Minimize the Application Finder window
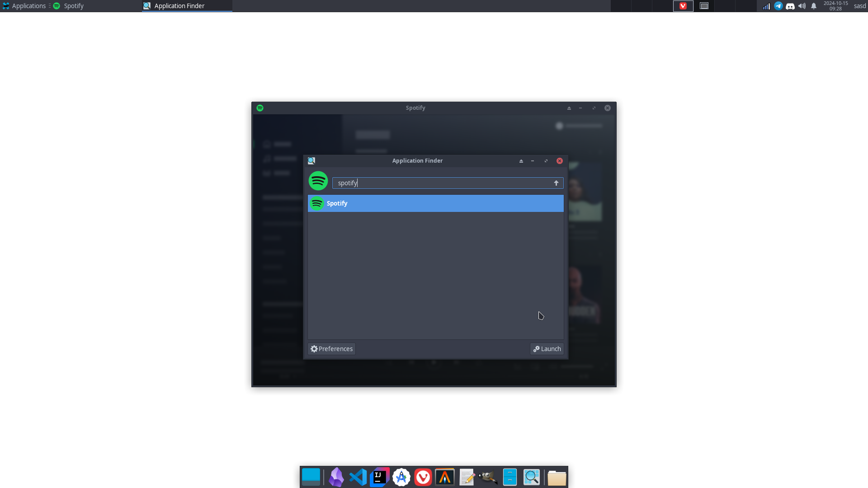Image resolution: width=868 pixels, height=488 pixels. (533, 161)
